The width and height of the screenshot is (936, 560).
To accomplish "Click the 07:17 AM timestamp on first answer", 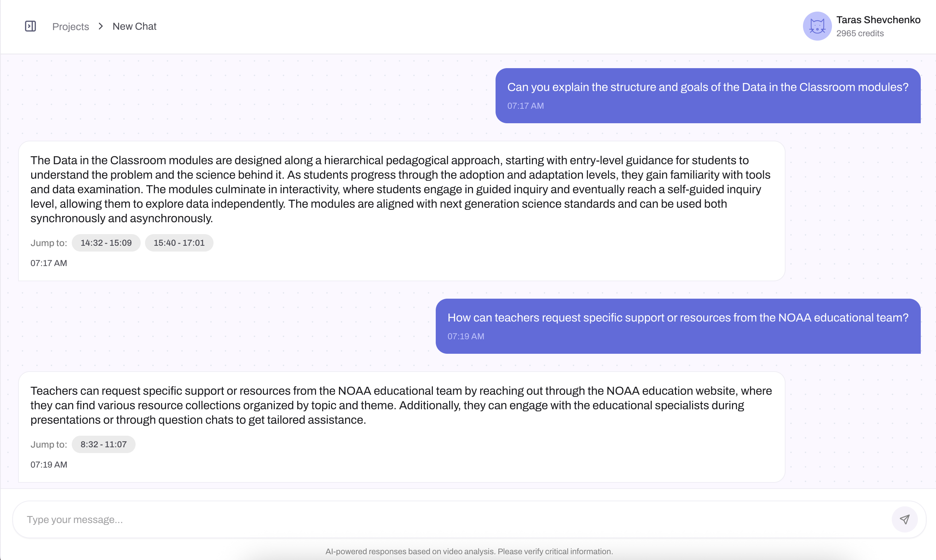I will tap(49, 263).
